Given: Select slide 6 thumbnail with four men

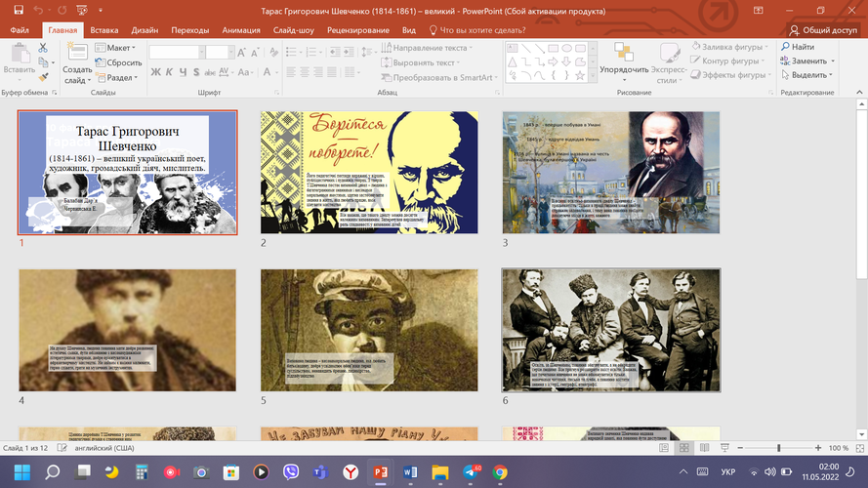Looking at the screenshot, I should coord(611,330).
